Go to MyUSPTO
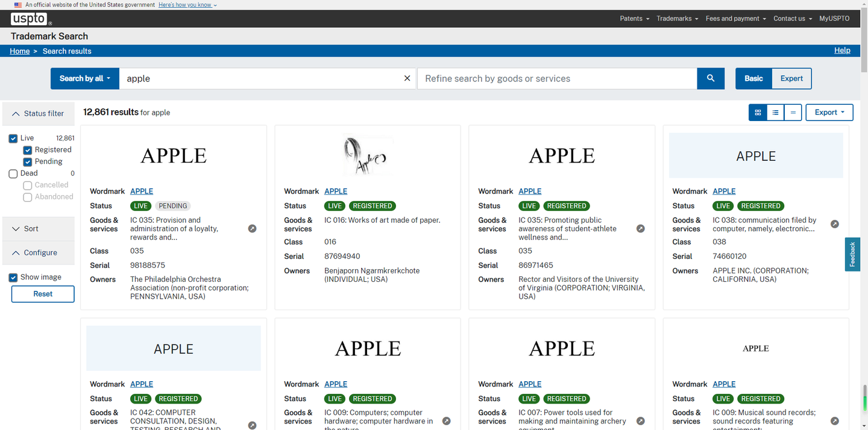 pos(834,19)
